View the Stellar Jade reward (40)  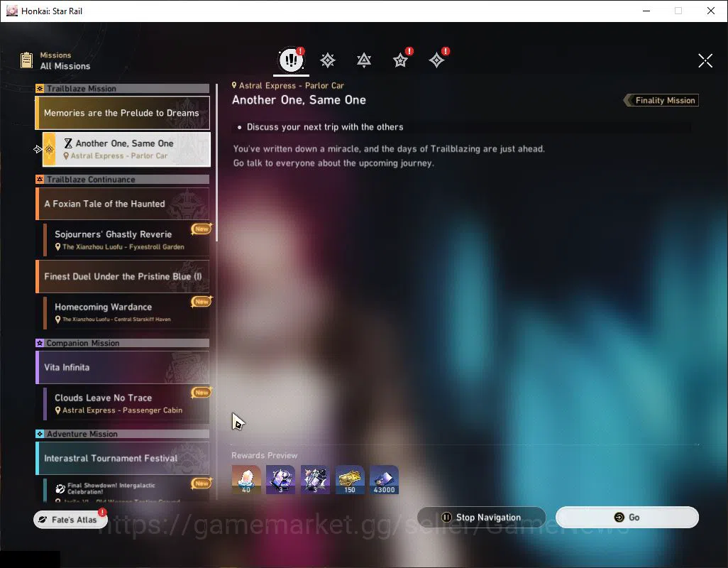[246, 479]
